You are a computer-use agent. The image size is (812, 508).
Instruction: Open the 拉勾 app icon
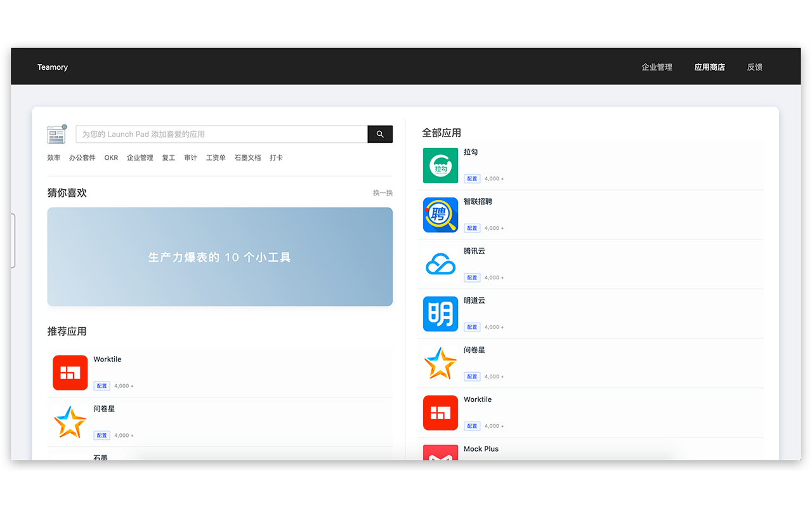click(x=440, y=165)
